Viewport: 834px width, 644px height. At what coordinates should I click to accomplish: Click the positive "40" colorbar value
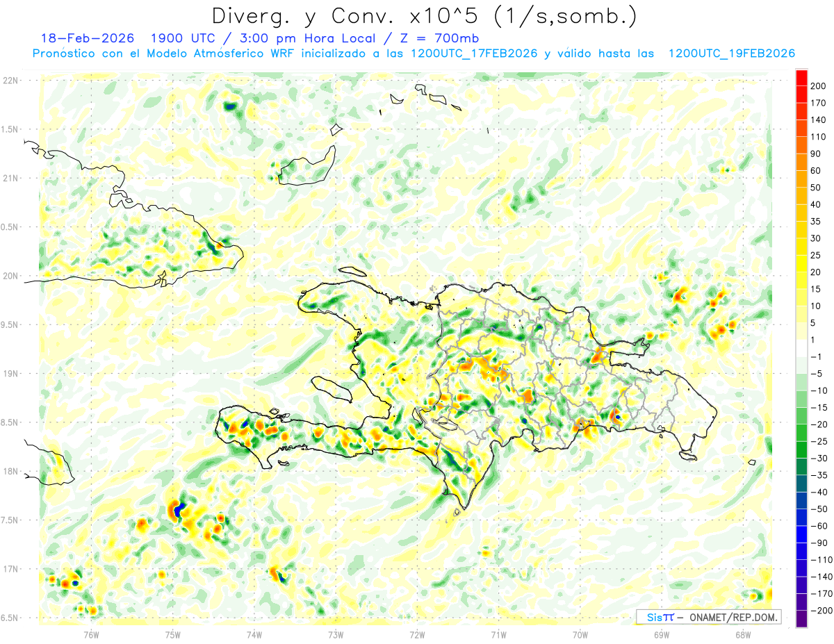pos(816,204)
